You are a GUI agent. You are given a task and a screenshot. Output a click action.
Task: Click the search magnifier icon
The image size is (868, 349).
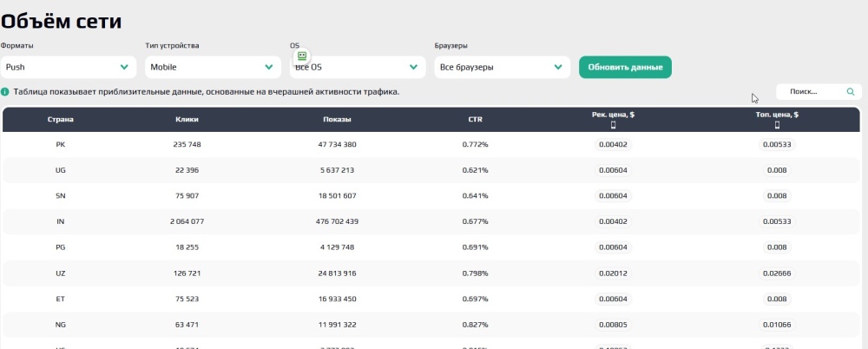coord(850,91)
